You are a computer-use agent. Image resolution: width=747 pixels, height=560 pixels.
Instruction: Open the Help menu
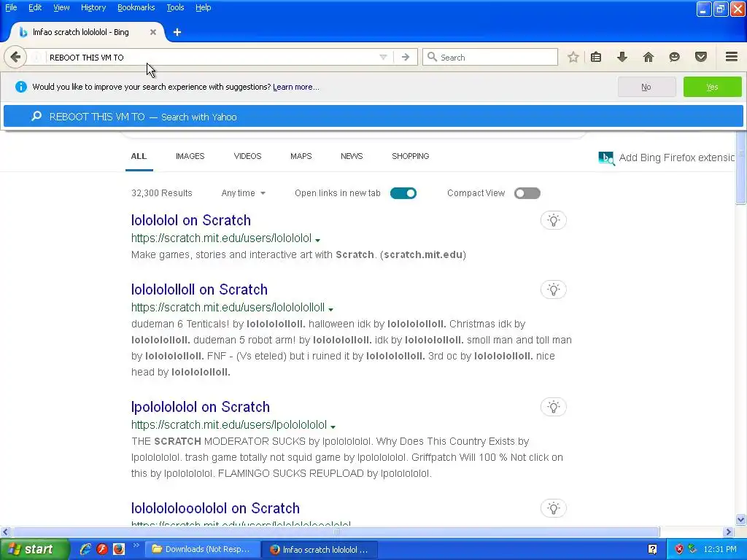pyautogui.click(x=203, y=7)
